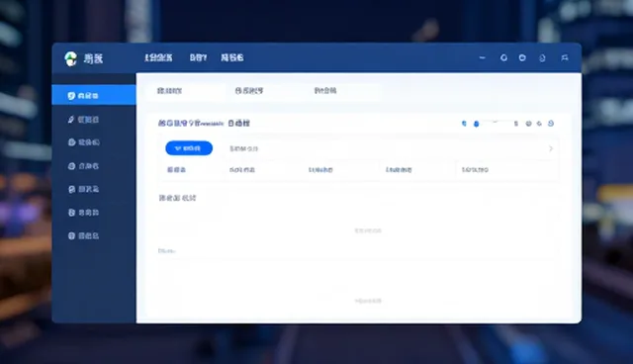Switch to the middle content tab

click(249, 91)
